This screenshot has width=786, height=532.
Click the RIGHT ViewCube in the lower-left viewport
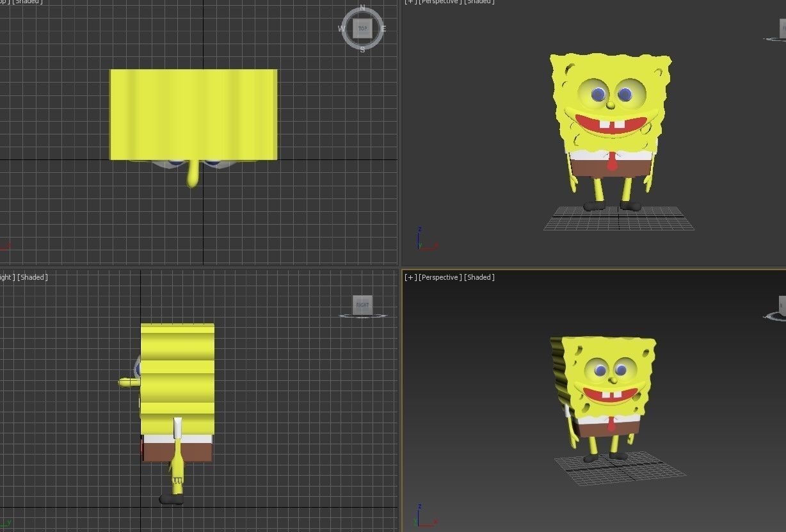363,305
